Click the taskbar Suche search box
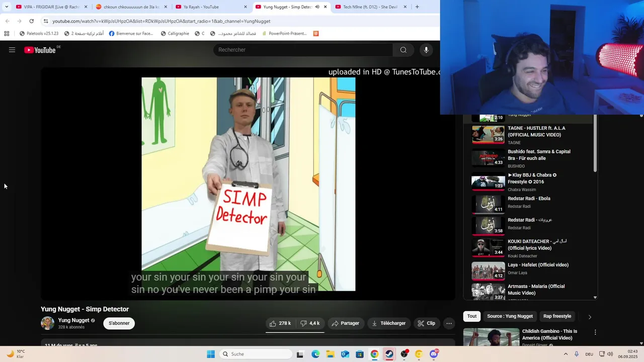This screenshot has width=644, height=362. (256, 354)
